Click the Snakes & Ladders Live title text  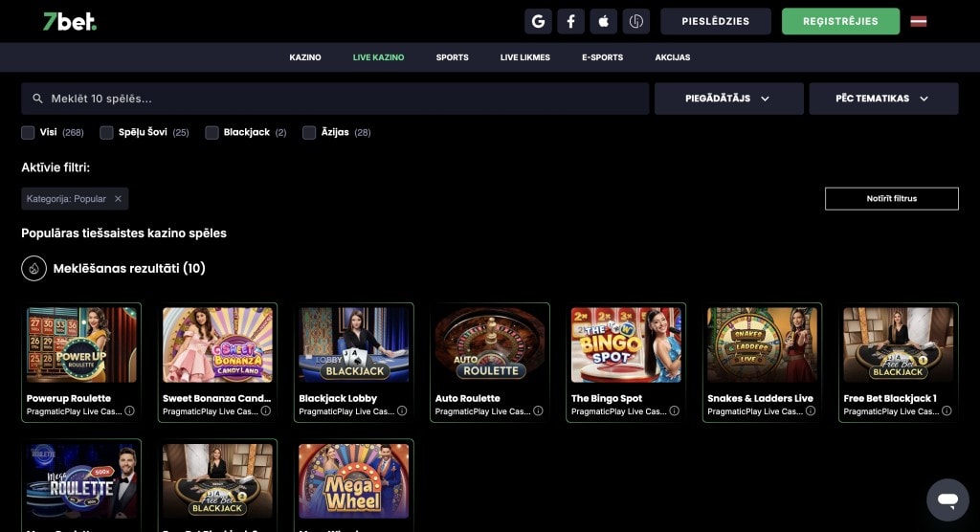click(761, 398)
